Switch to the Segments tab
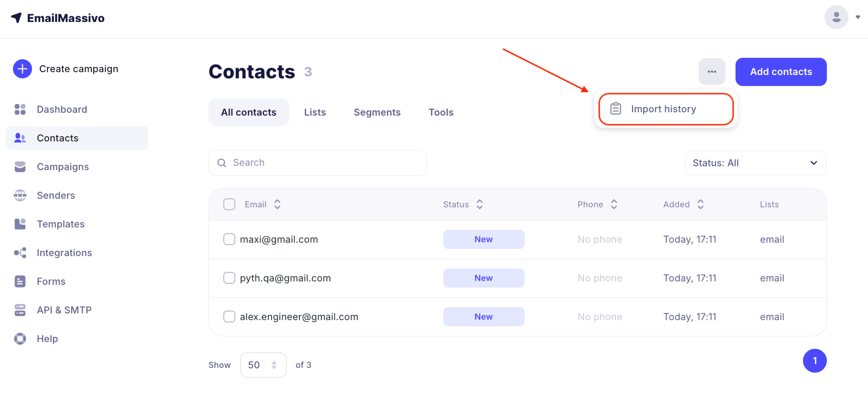Screen dimensions: 868x408 tap(377, 112)
